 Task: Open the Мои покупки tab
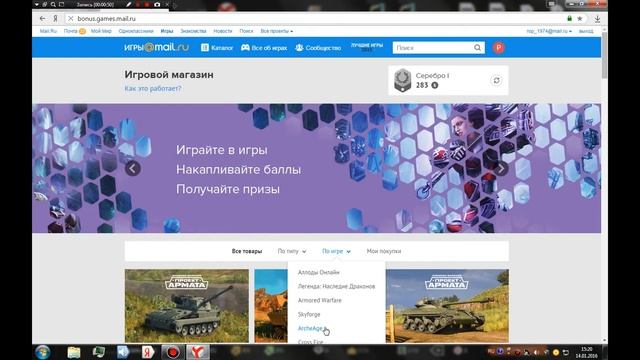pos(384,251)
